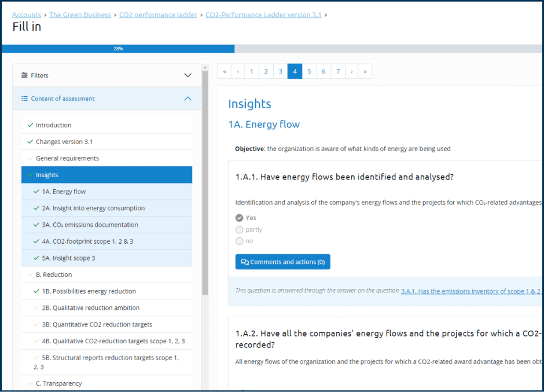Click the speech bubble icon on Comments and actions
The width and height of the screenshot is (544, 392).
[x=243, y=262]
